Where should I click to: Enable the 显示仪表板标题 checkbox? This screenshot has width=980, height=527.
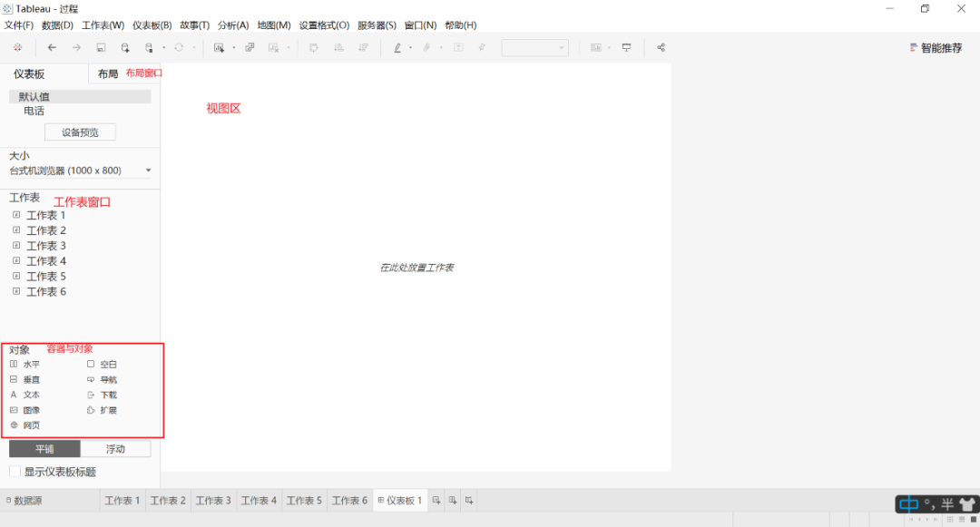15,472
